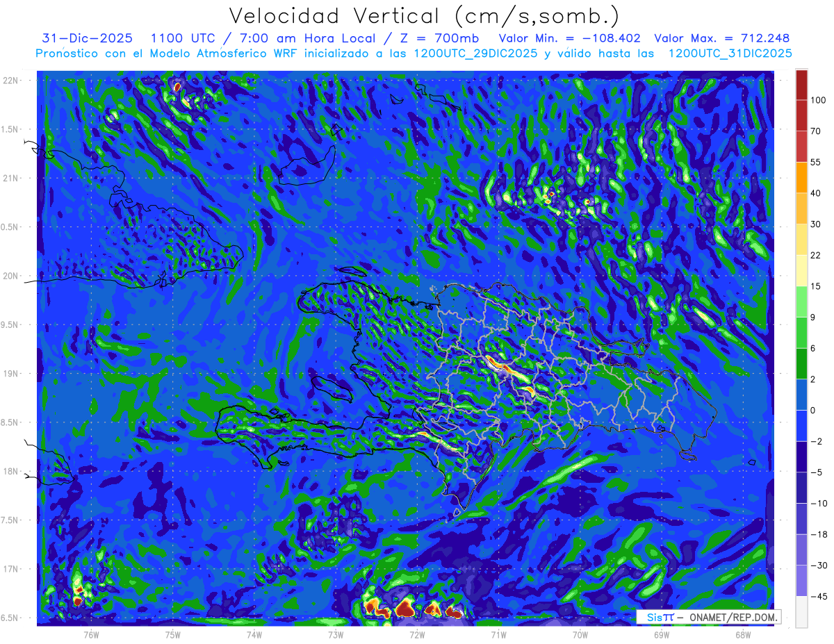Click the "19N" latitude axis label

coord(10,374)
